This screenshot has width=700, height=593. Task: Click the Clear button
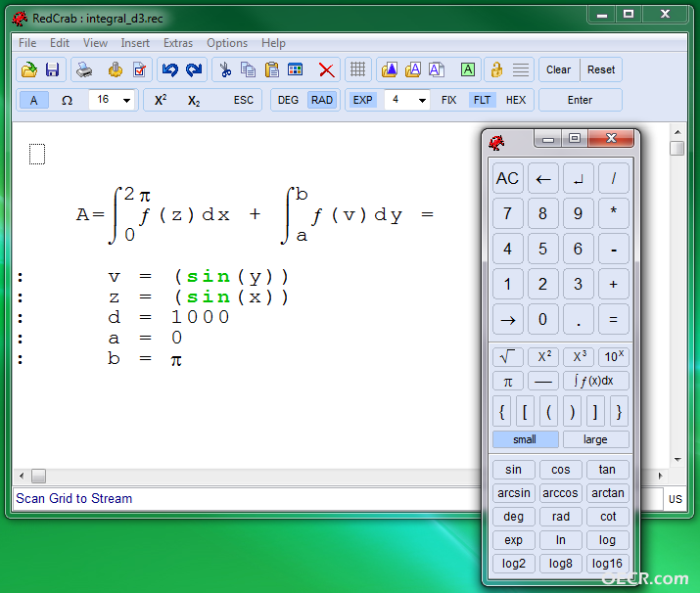(558, 69)
